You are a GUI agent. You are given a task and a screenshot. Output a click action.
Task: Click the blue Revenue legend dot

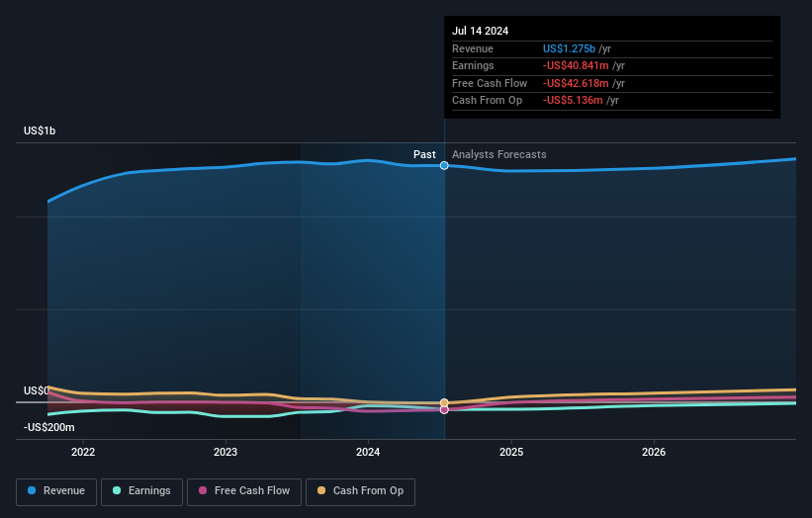(32, 490)
